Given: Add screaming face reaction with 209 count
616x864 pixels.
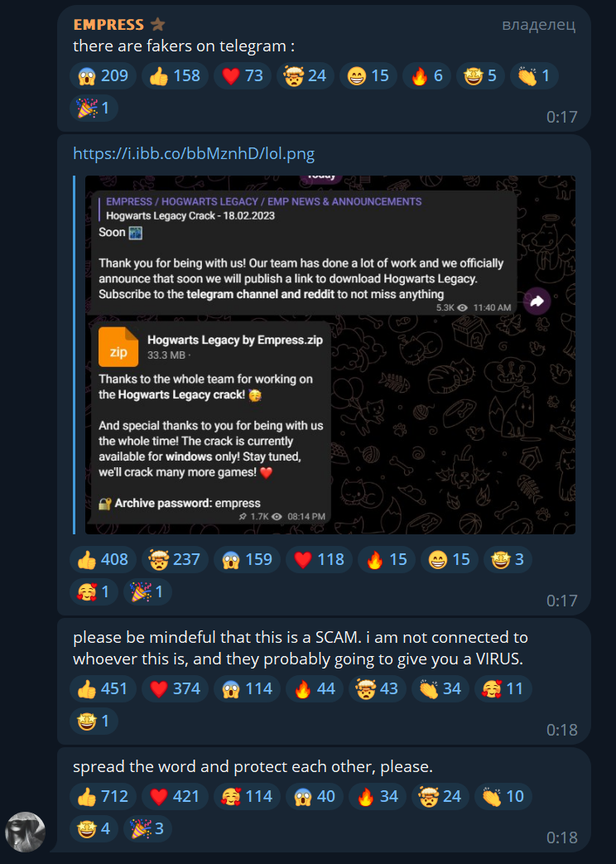Looking at the screenshot, I should click(103, 75).
